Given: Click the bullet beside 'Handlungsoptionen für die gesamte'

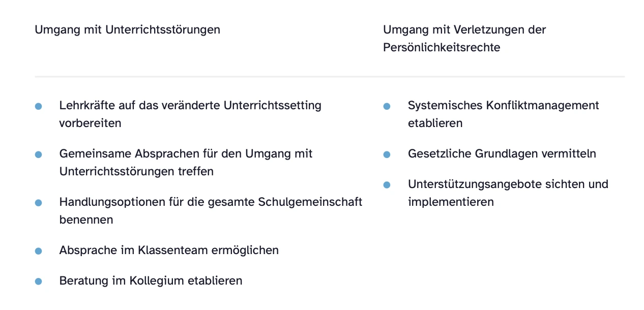Looking at the screenshot, I should pyautogui.click(x=38, y=203).
